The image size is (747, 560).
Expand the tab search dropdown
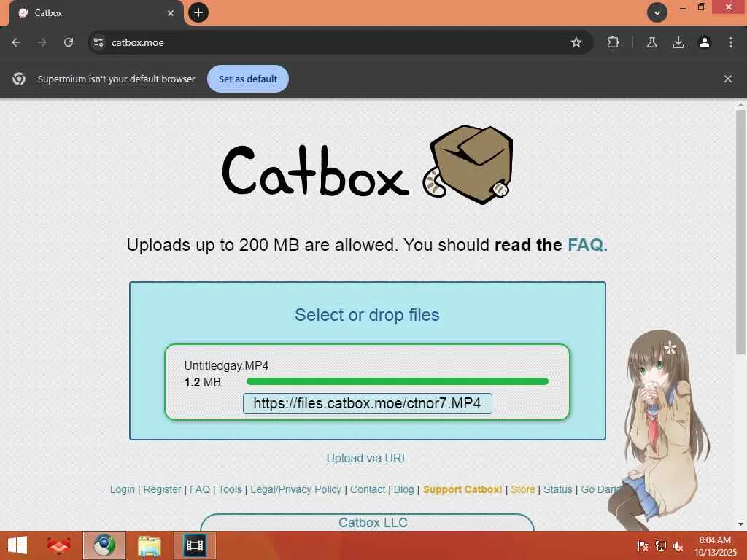click(x=657, y=13)
